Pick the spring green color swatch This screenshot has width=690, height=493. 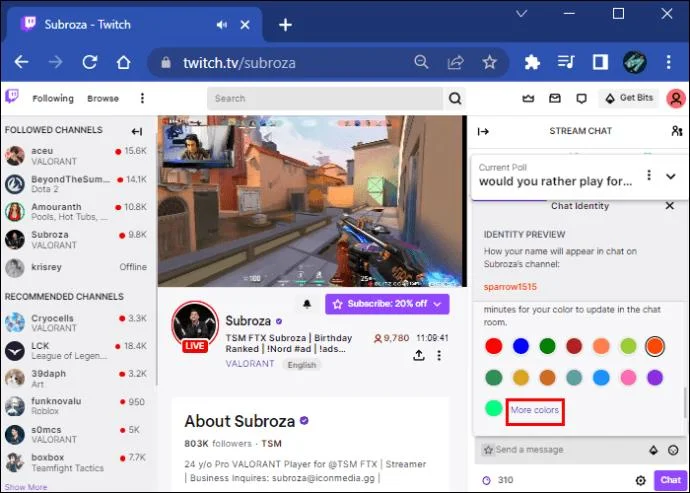click(x=494, y=408)
